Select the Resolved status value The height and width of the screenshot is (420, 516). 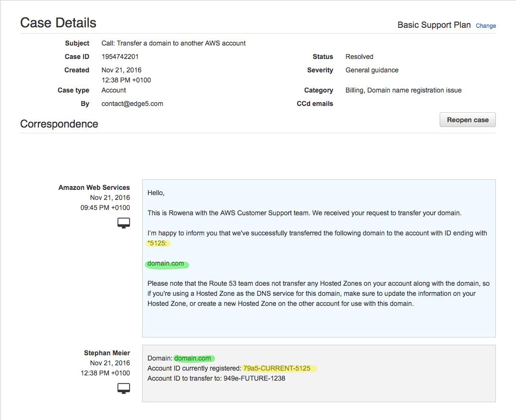359,56
